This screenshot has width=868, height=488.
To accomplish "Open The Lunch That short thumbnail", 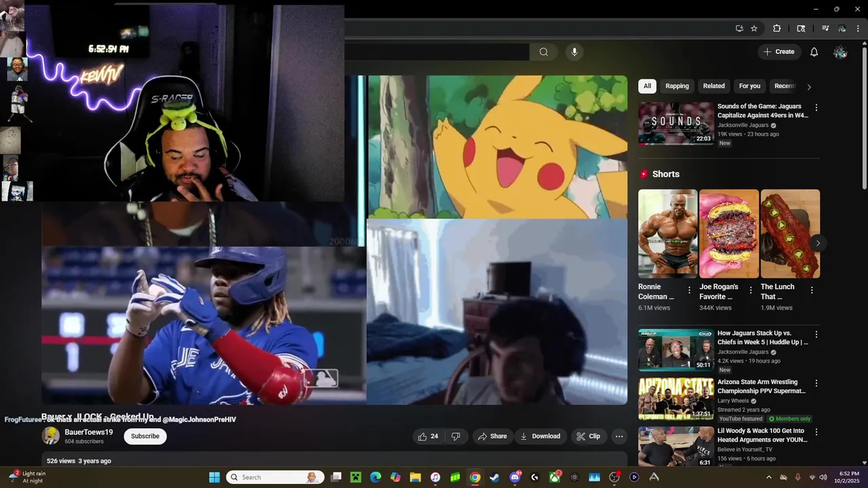I will click(790, 234).
